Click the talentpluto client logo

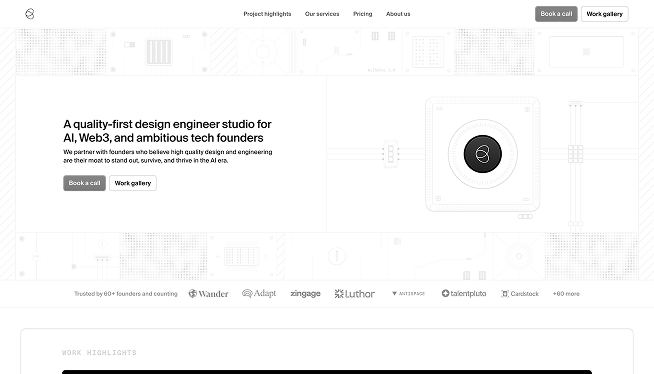(x=464, y=294)
